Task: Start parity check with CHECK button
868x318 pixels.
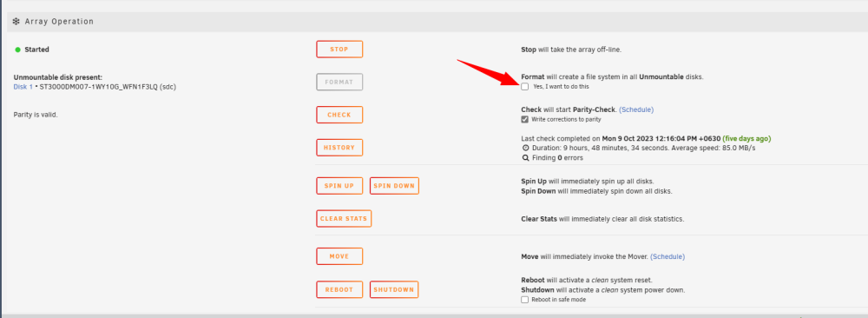Action: pos(339,115)
